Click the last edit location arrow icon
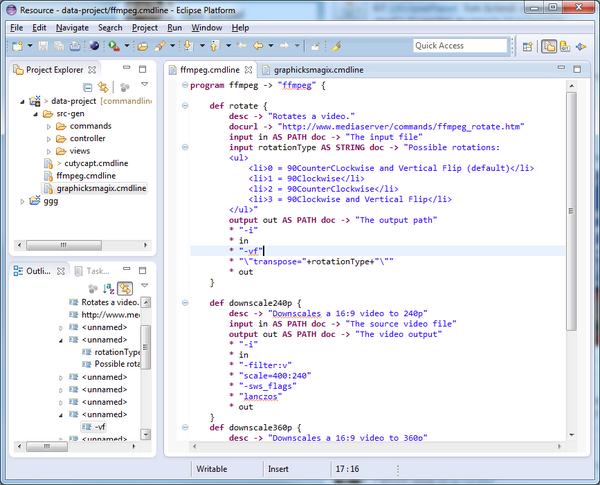The width and height of the screenshot is (600, 485). [x=242, y=46]
